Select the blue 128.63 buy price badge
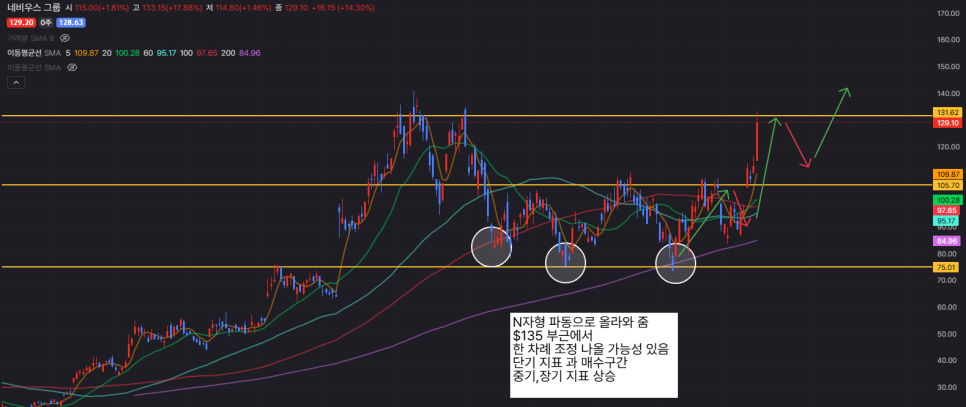Image resolution: width=966 pixels, height=407 pixels. tap(70, 23)
